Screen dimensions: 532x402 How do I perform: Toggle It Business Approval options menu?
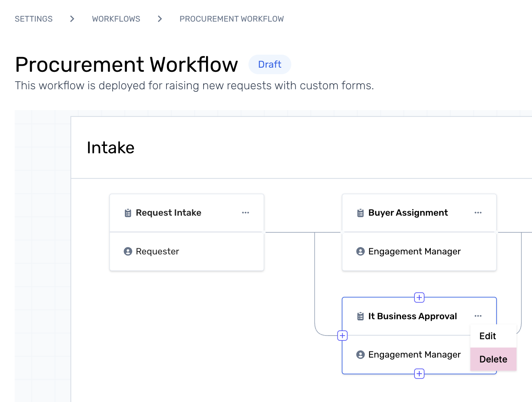(478, 316)
